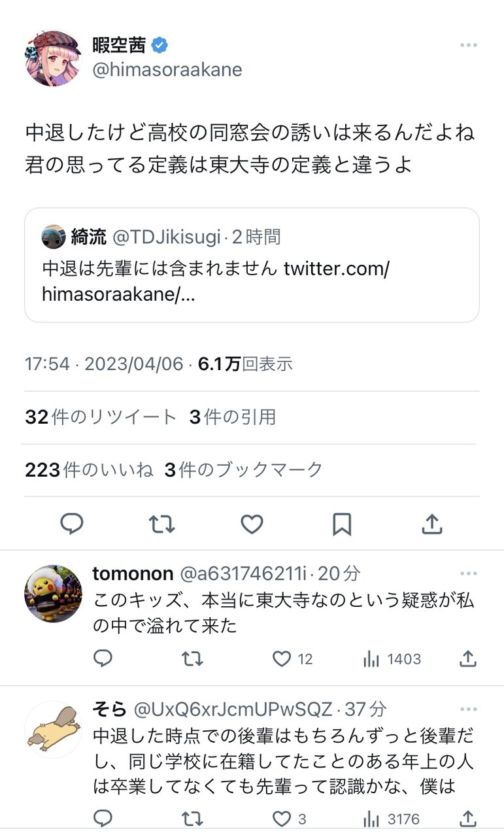This screenshot has width=504, height=837.
Task: Share tomonon's reply
Action: click(468, 659)
